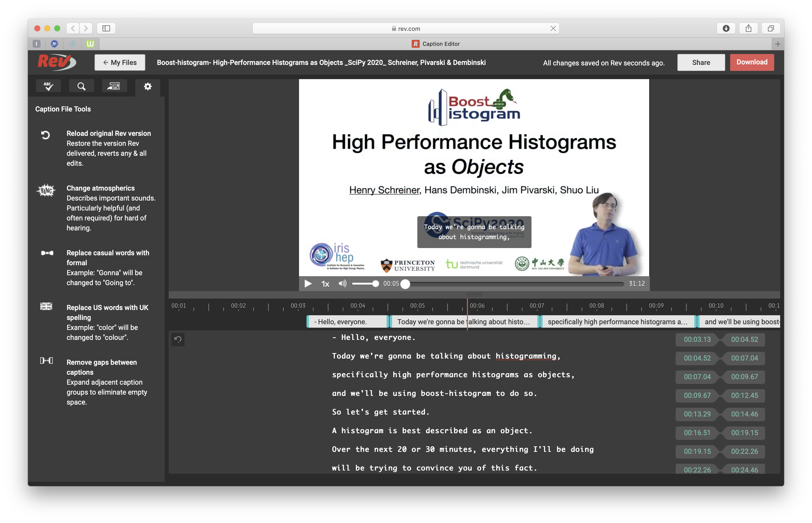This screenshot has width=812, height=523.
Task: Edit end time 00:07.04 of second caption
Action: [744, 358]
